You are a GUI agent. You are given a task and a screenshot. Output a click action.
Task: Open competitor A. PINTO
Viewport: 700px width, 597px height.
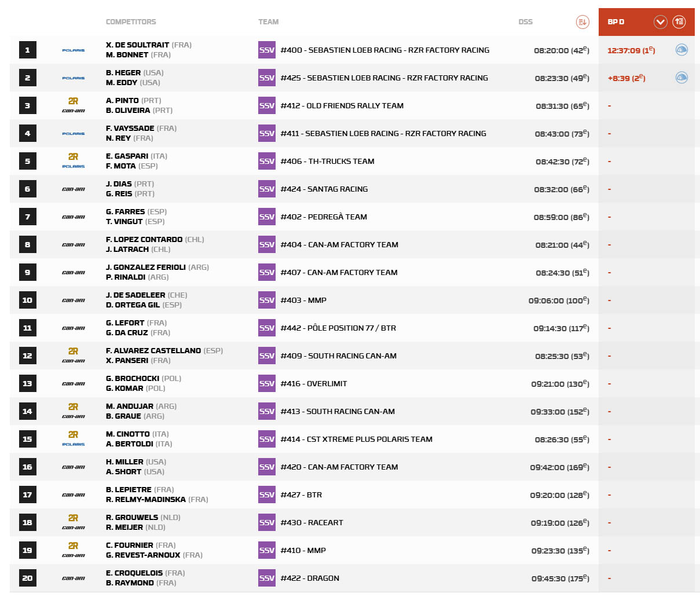(x=122, y=101)
